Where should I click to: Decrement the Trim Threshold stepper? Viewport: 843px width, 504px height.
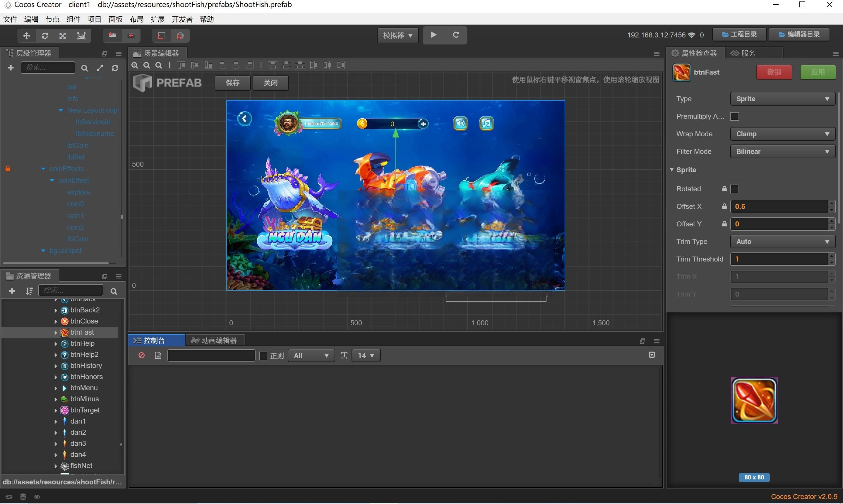[831, 262]
